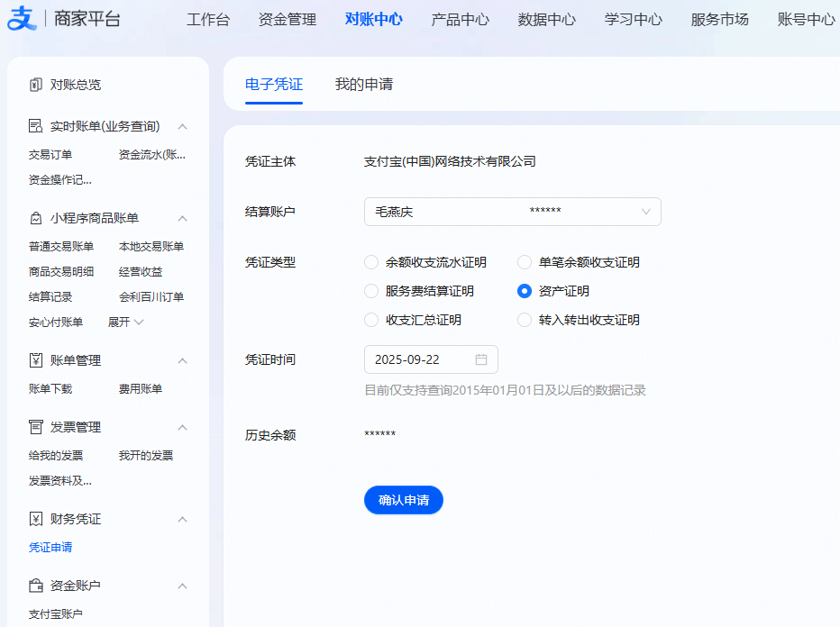This screenshot has height=627, width=840.
Task: Click the 财务凭证 section icon
Action: (x=37, y=519)
